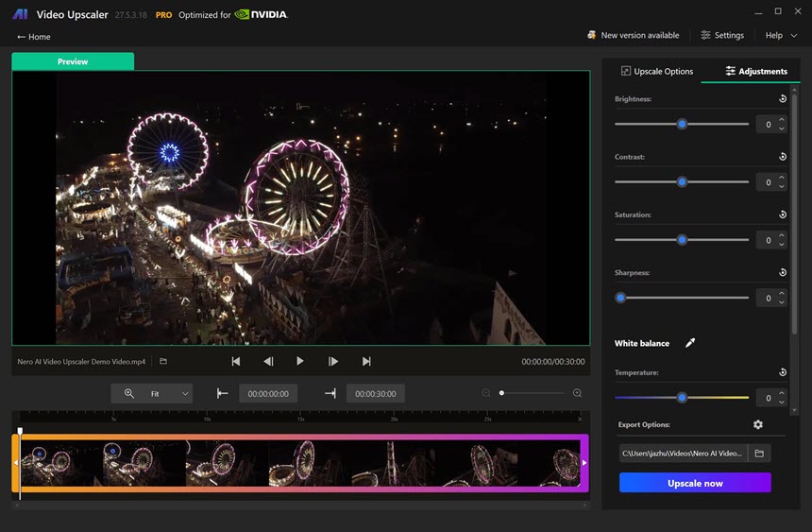Increase Temperature with the up stepper arrow
812x532 pixels.
click(x=782, y=394)
